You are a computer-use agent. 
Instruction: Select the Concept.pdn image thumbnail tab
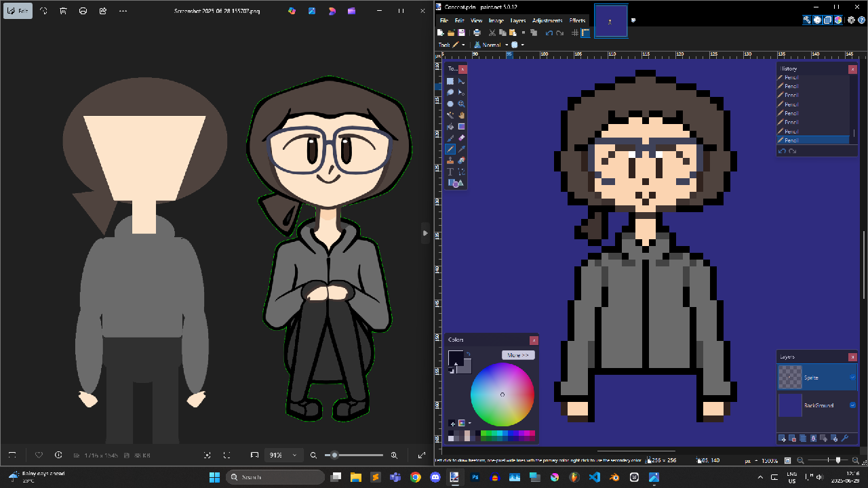(x=611, y=20)
